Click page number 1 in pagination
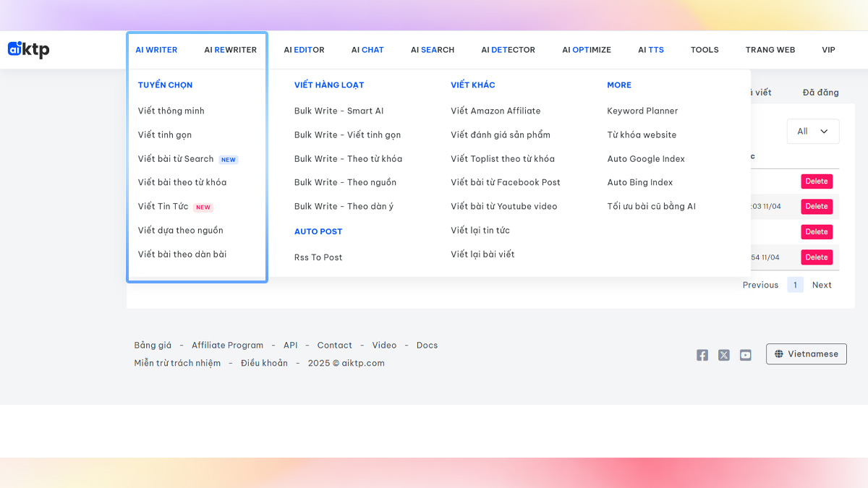Screen dimensions: 868x488 [795, 285]
